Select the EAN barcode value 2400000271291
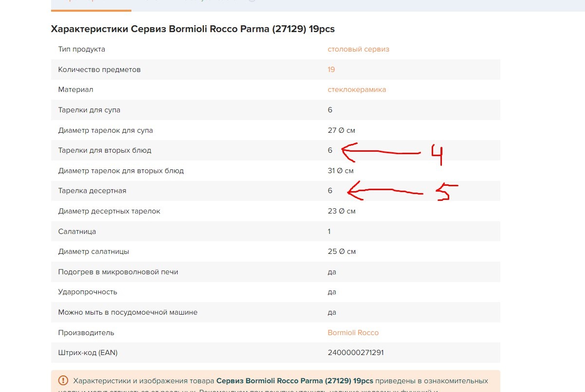Image resolution: width=585 pixels, height=392 pixels. pyautogui.click(x=355, y=353)
